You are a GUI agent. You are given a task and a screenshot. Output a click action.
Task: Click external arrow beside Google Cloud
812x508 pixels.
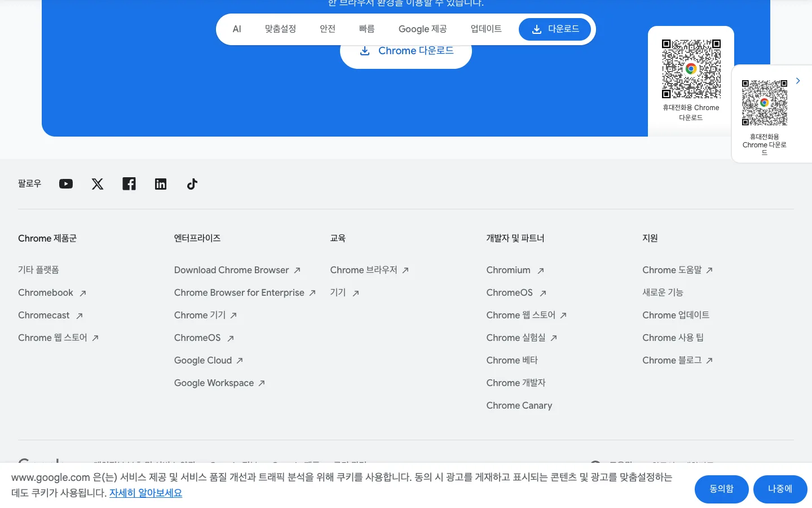click(240, 361)
